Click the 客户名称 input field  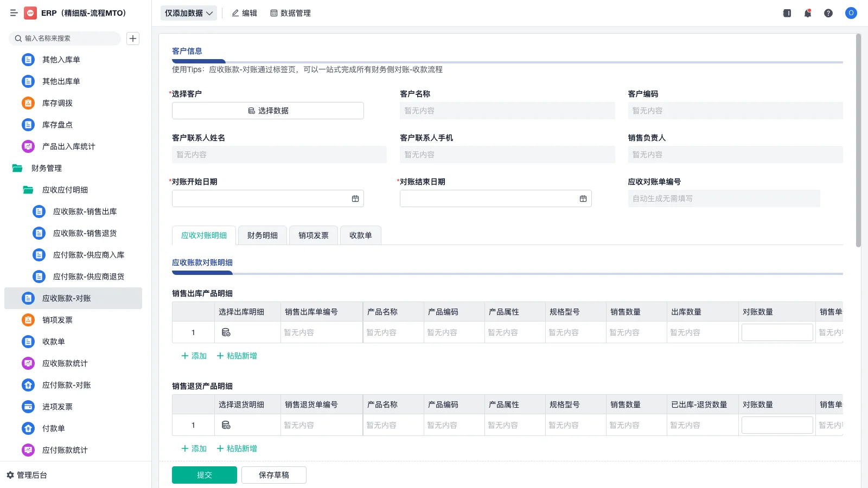point(507,111)
